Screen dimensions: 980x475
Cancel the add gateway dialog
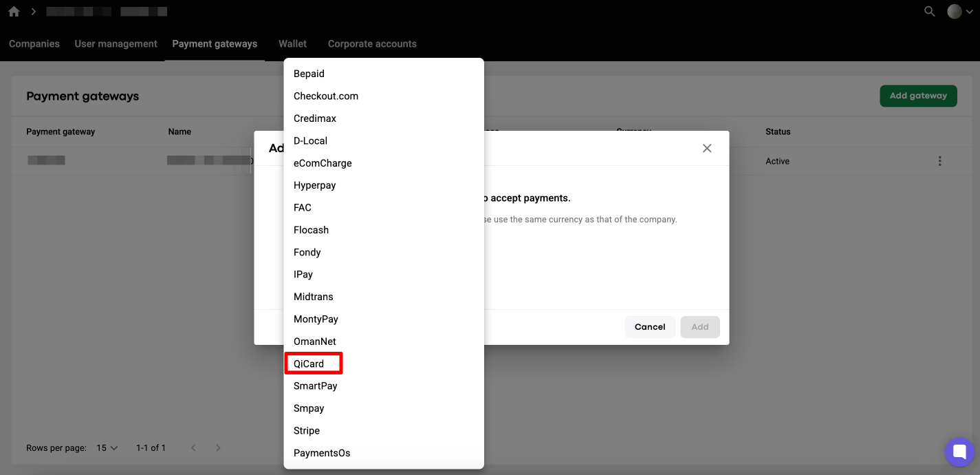pyautogui.click(x=650, y=327)
